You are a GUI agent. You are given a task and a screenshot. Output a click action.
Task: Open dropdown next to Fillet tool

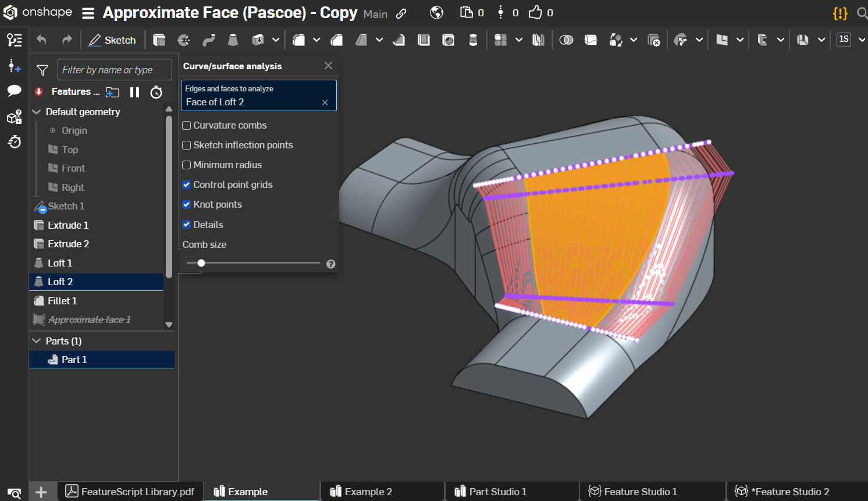pos(316,40)
